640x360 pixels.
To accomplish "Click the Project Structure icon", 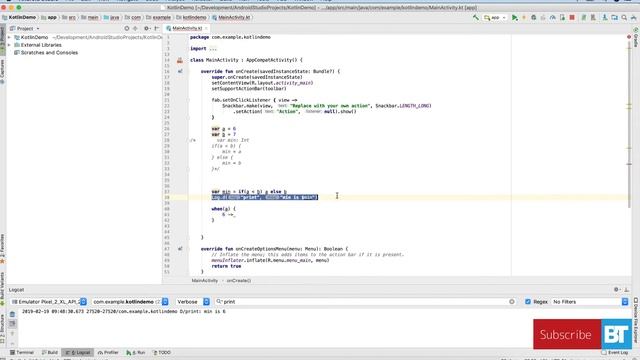I will [x=614, y=18].
